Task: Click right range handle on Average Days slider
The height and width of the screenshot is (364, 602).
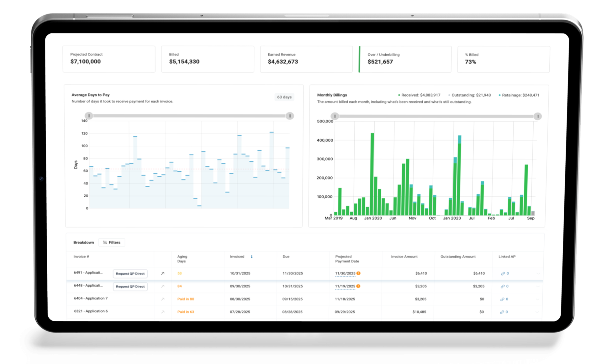Action: (x=290, y=116)
